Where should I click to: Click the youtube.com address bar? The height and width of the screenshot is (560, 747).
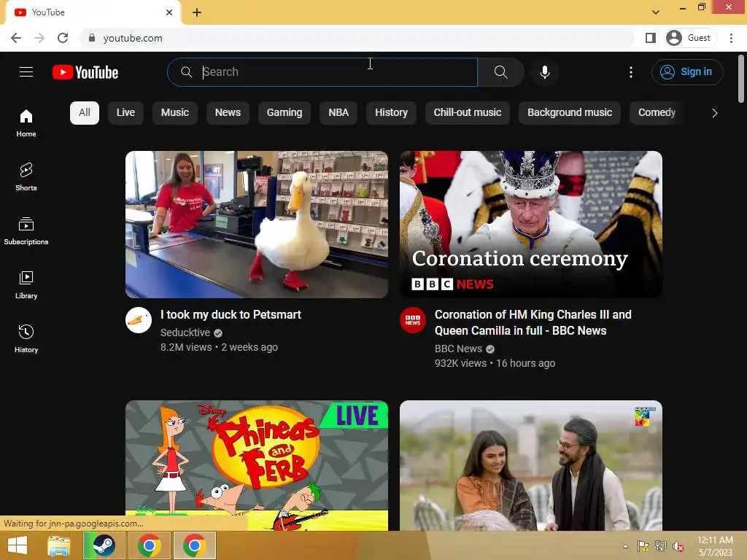click(357, 38)
